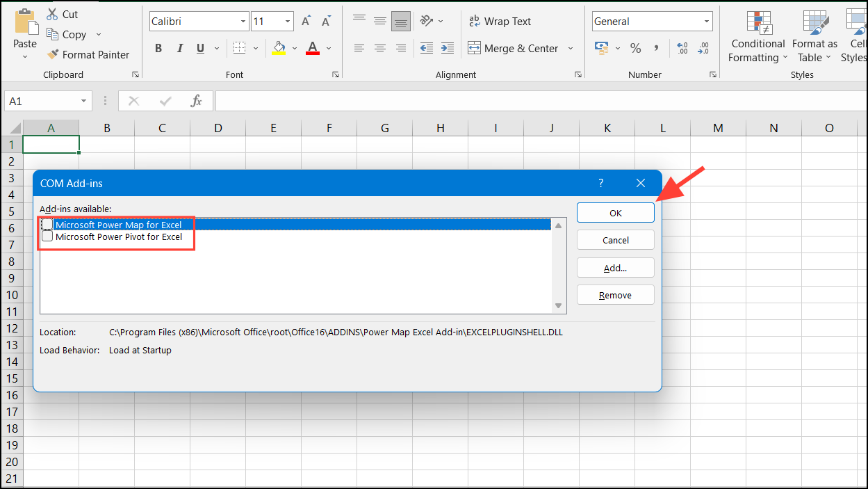Align text right in the cell
868x489 pixels.
[x=401, y=48]
